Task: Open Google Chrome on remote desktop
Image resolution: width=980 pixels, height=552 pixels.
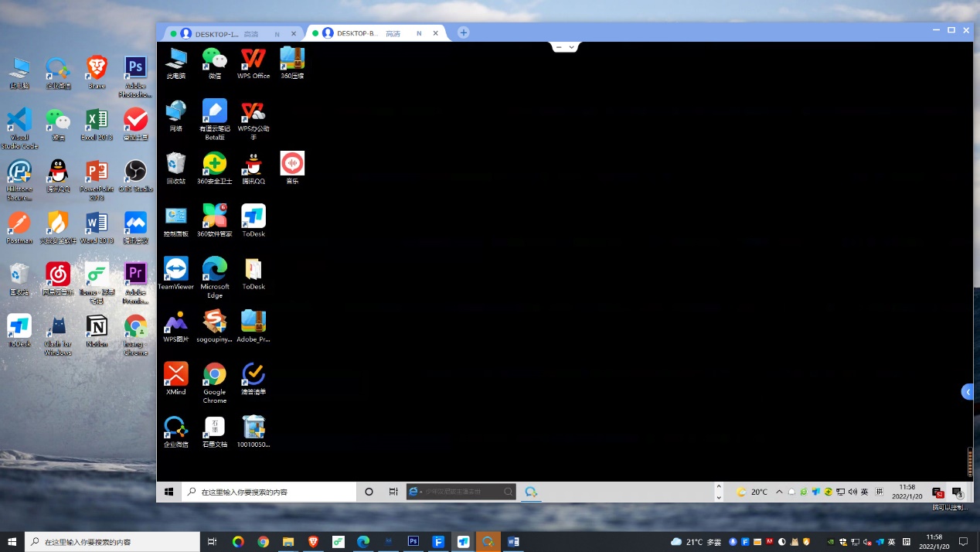Action: pos(215,383)
